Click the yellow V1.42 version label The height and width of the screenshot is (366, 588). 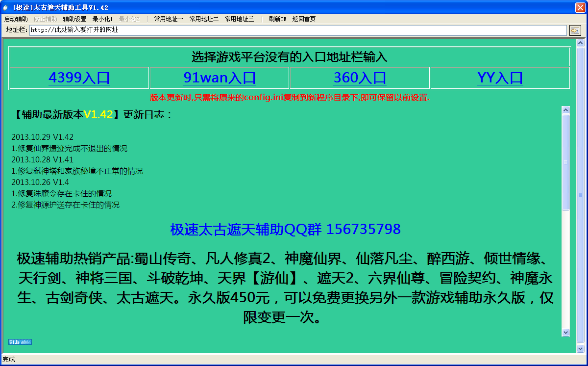pos(98,114)
